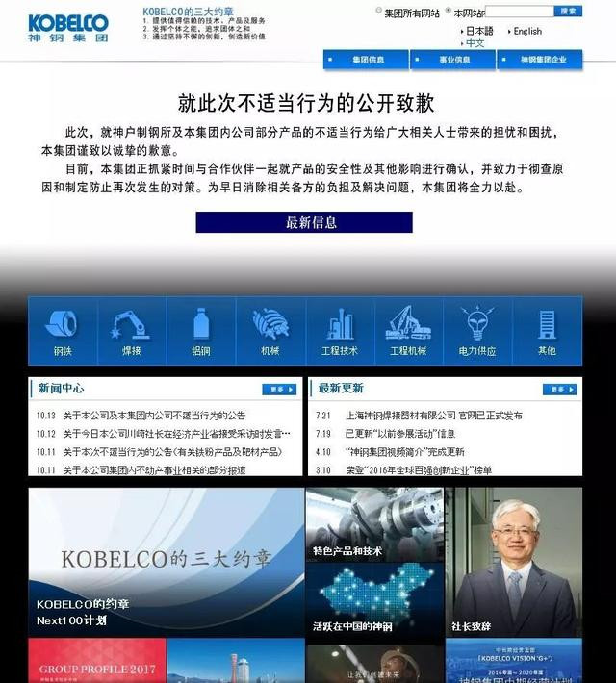Expand the 神钢集团企业 navigation menu

click(x=540, y=60)
